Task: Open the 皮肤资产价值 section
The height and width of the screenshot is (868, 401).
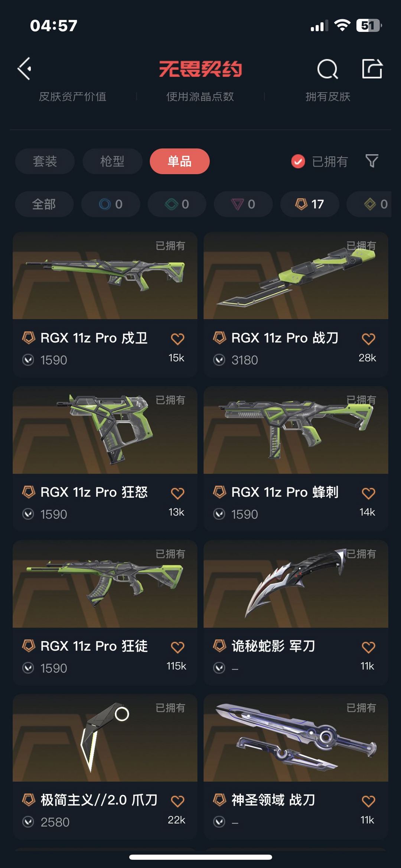Action: coord(73,97)
